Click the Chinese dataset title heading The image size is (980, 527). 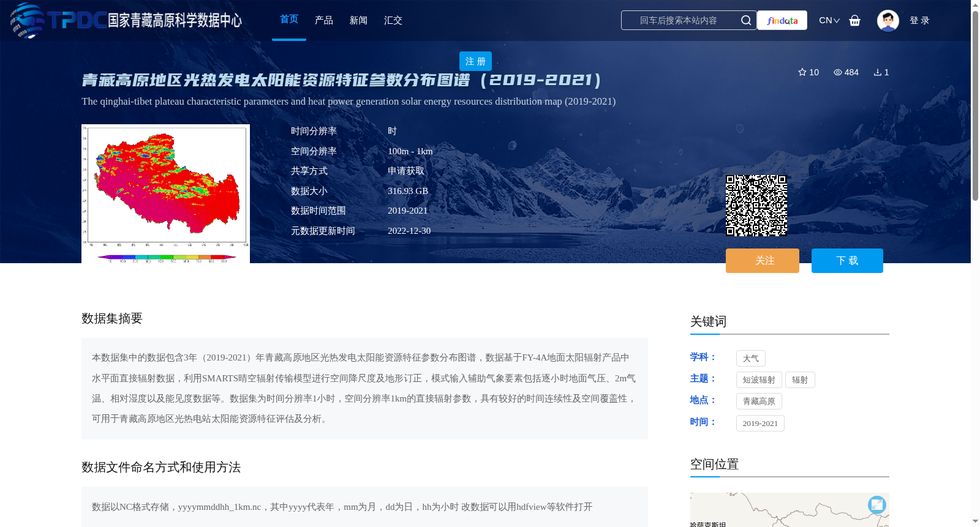click(x=342, y=80)
